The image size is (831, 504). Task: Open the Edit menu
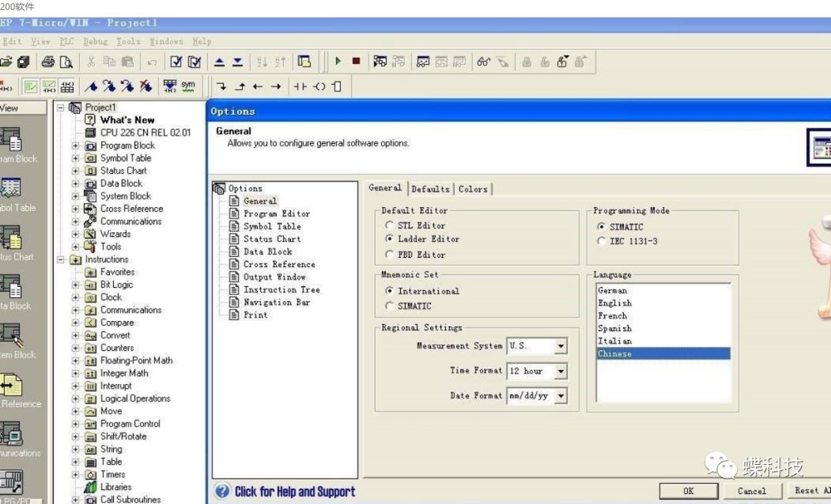tap(12, 42)
